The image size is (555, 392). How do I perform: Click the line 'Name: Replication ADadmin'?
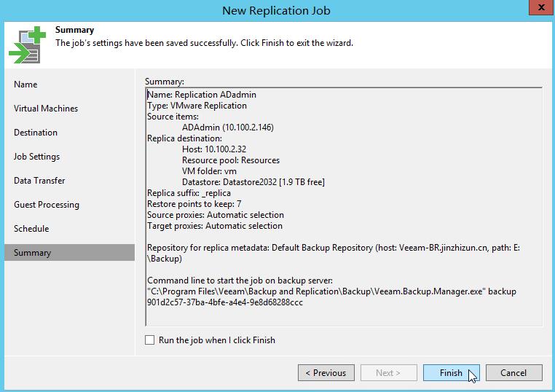tap(202, 95)
